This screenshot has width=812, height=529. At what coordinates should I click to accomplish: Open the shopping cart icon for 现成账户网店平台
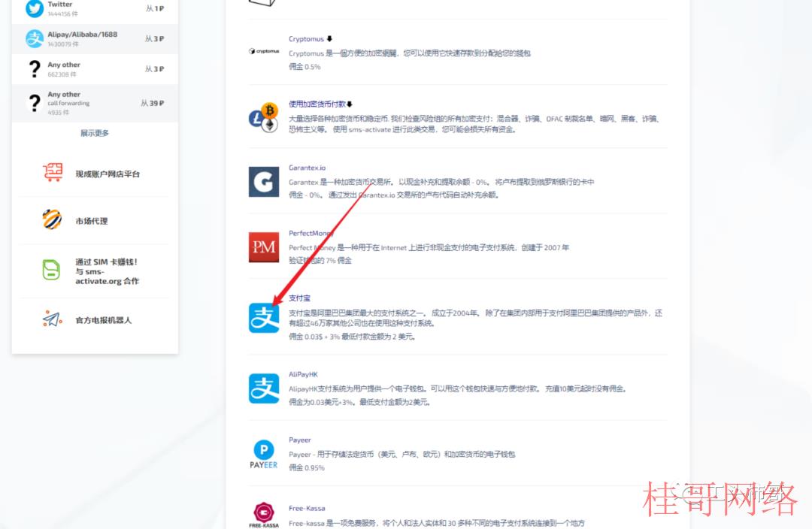pos(53,172)
